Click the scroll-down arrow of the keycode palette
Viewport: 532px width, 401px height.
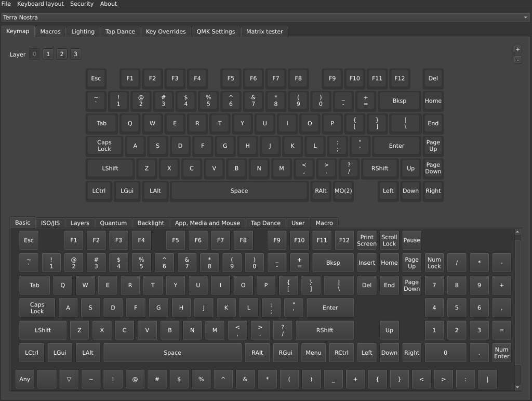click(x=517, y=387)
